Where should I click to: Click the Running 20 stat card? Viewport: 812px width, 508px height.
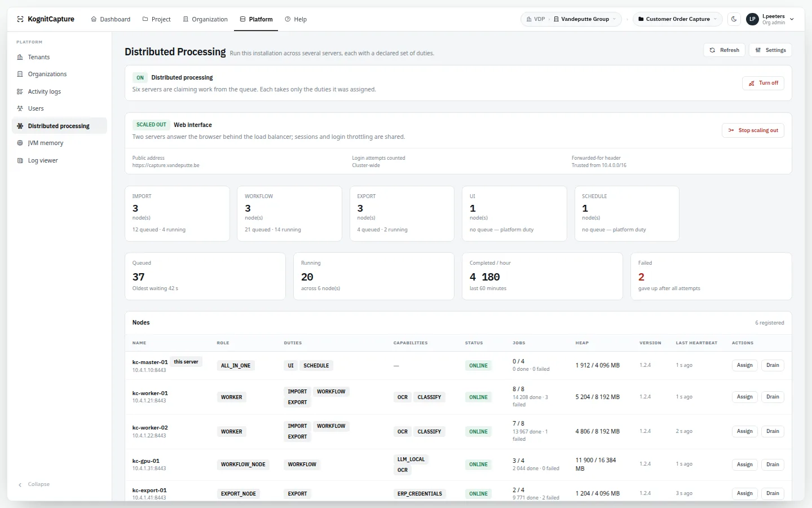pyautogui.click(x=374, y=276)
